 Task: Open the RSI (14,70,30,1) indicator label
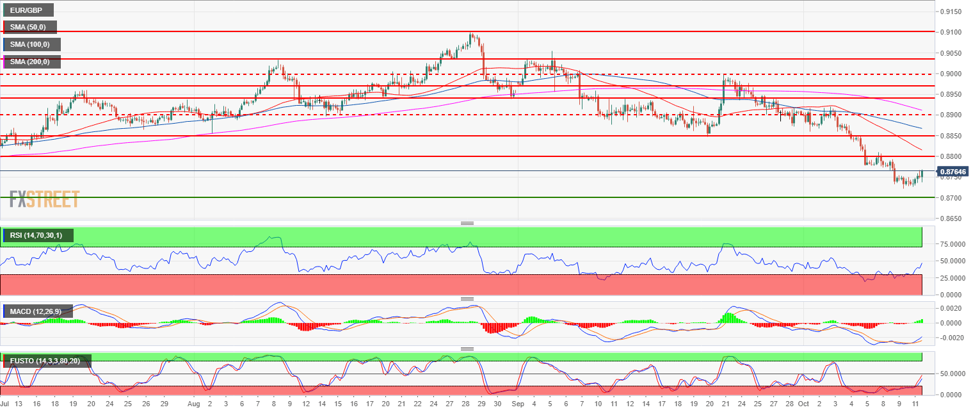tap(38, 236)
